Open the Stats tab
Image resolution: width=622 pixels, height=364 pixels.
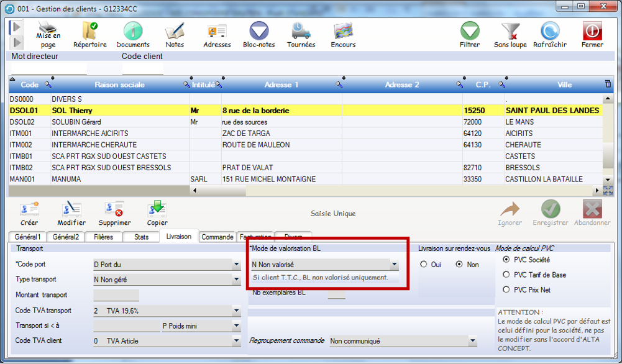coord(141,237)
